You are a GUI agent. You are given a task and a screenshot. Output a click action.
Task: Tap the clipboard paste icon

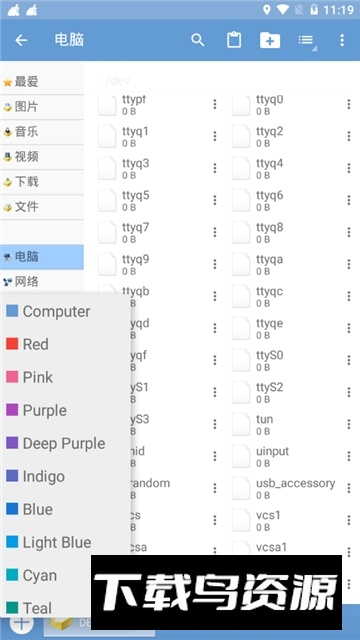(x=234, y=40)
